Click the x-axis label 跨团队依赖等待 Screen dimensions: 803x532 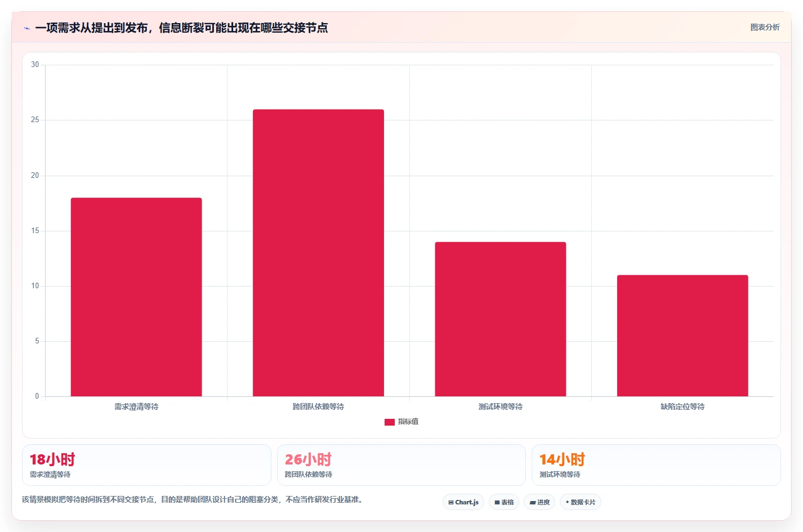[318, 406]
